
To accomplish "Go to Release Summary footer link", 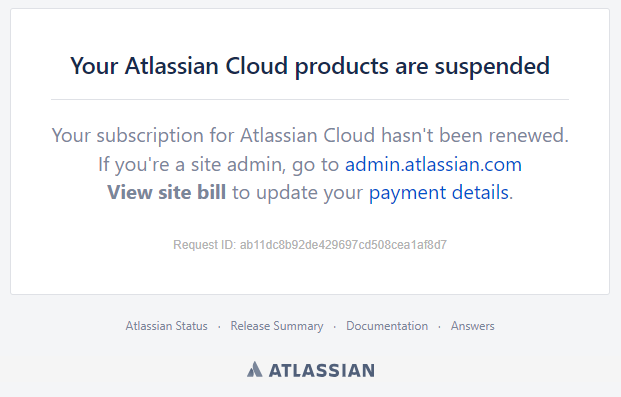I will 277,326.
